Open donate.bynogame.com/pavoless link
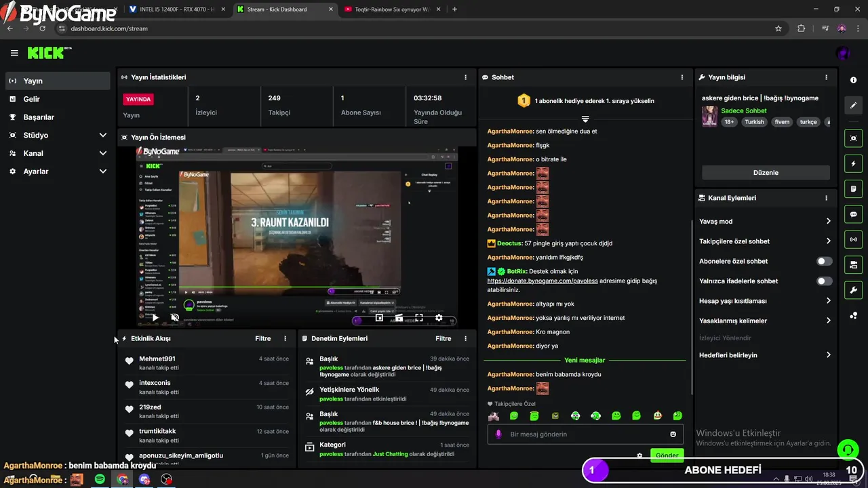 click(542, 281)
